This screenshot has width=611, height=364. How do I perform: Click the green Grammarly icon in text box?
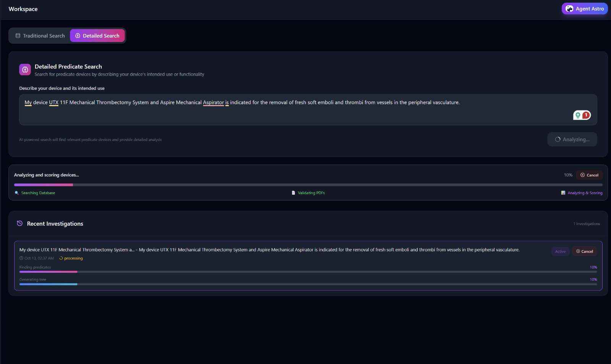[578, 115]
